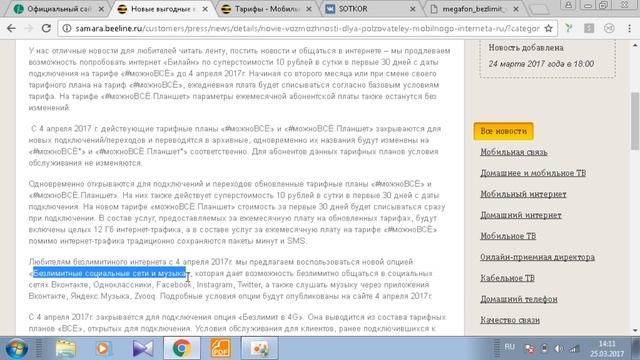This screenshot has height=360, width=640.
Task: Open a new tab with the new-tab button
Action: [x=539, y=9]
